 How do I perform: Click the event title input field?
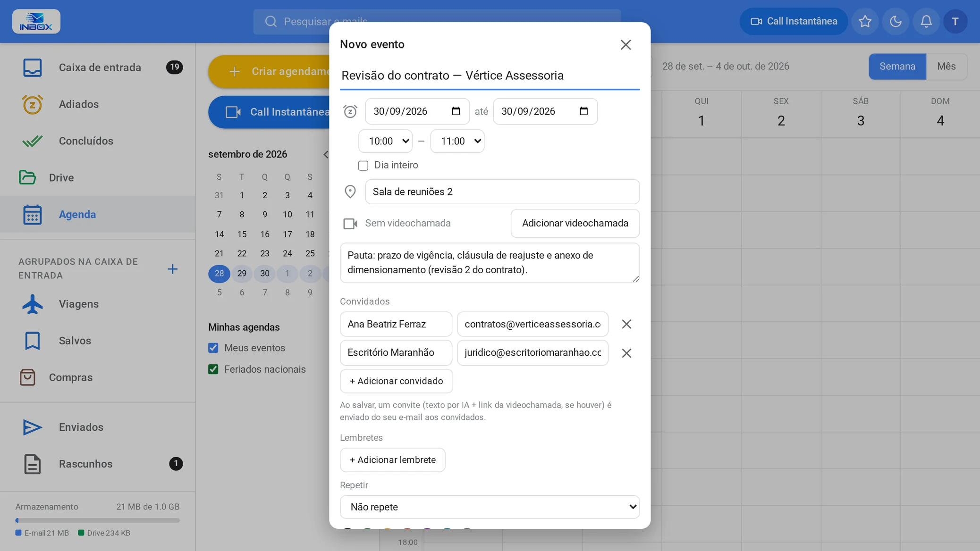point(490,75)
